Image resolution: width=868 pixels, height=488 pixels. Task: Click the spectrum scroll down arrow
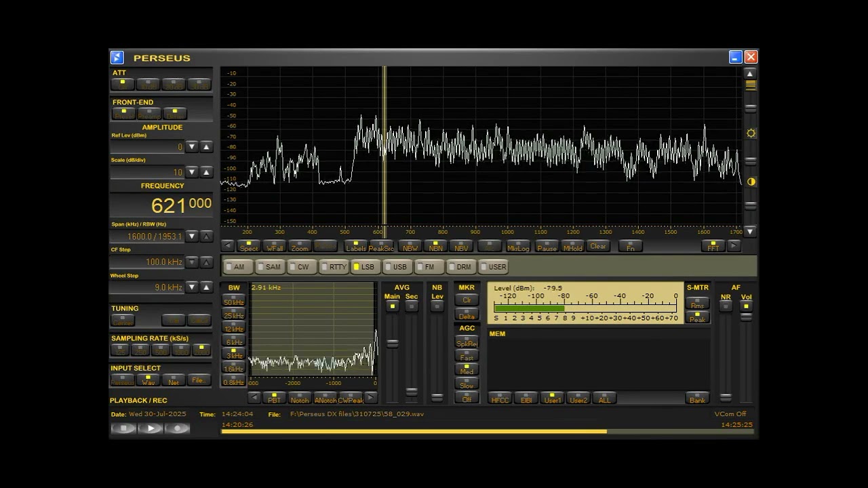(x=750, y=232)
